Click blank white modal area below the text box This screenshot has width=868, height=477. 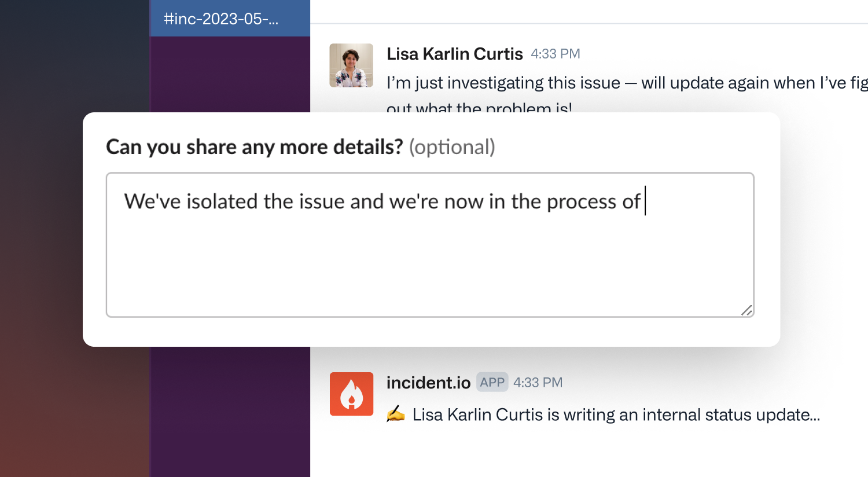431,332
